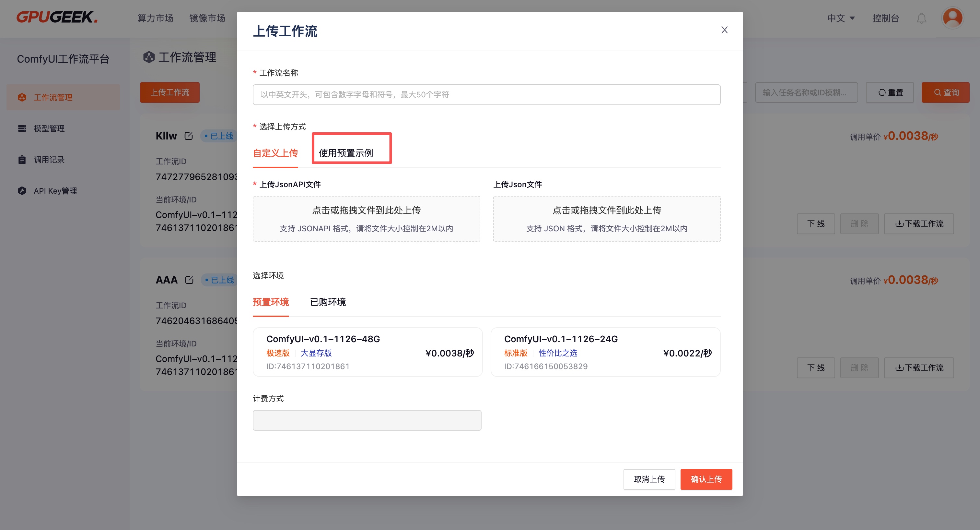Image resolution: width=980 pixels, height=530 pixels.
Task: Open the 计费方式 dropdown field
Action: click(367, 420)
